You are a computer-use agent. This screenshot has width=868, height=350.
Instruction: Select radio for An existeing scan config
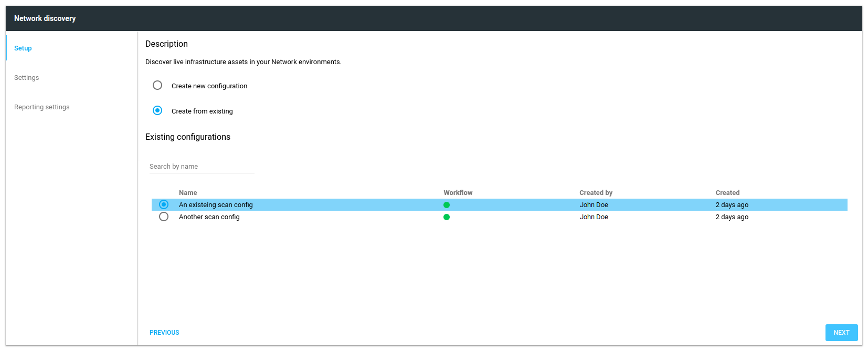pyautogui.click(x=164, y=204)
